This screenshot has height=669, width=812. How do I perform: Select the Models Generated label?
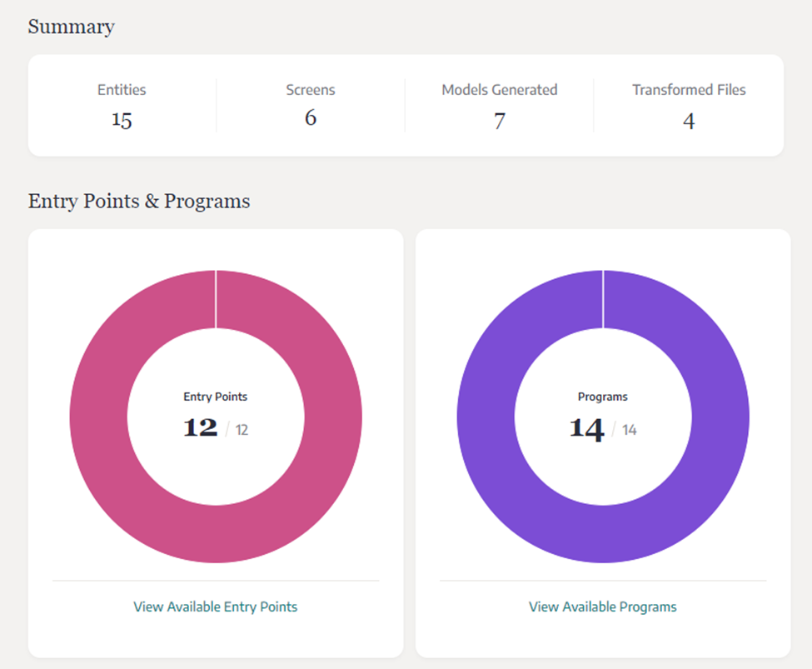click(499, 90)
